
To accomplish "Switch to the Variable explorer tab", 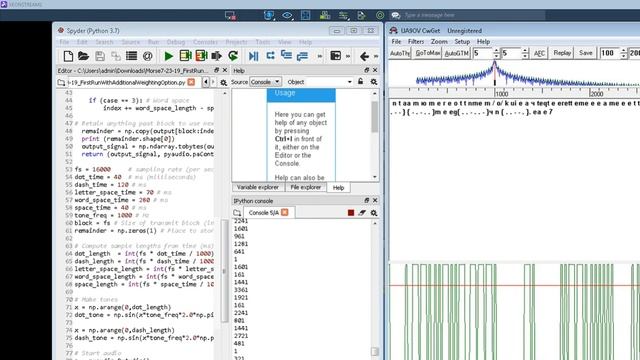I will [258, 187].
